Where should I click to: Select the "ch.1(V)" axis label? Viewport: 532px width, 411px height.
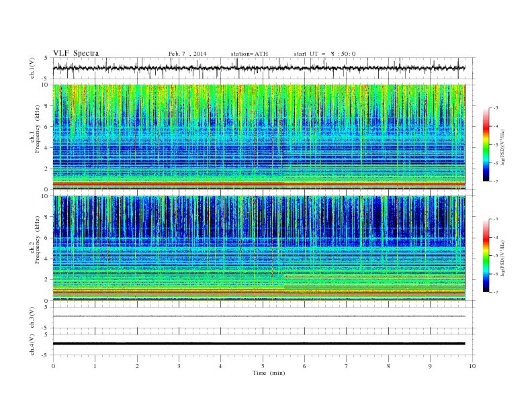click(x=32, y=68)
